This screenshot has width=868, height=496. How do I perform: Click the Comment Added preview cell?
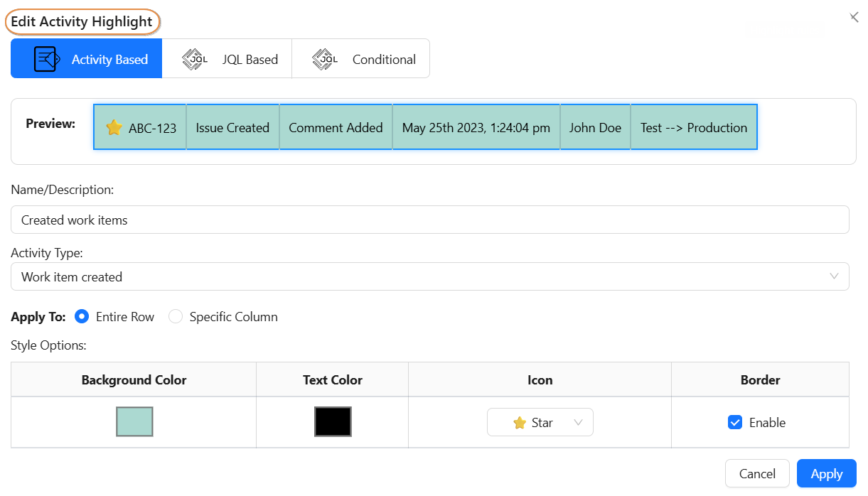336,128
